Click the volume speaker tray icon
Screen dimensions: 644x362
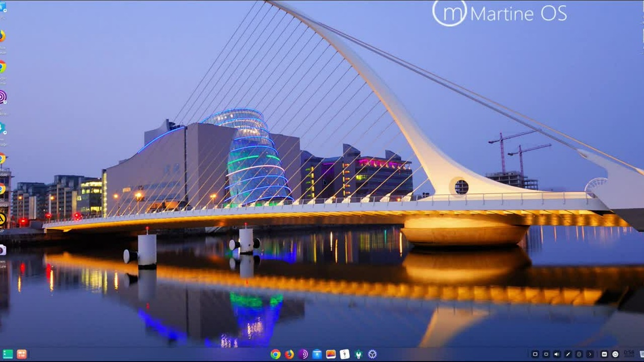click(x=557, y=354)
